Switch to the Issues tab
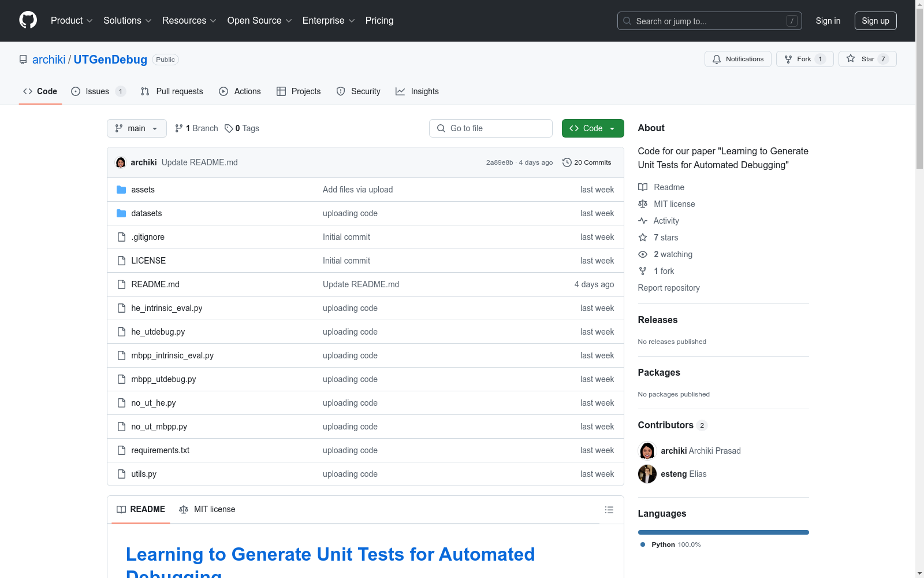Screen dimensions: 924x578 98,91
